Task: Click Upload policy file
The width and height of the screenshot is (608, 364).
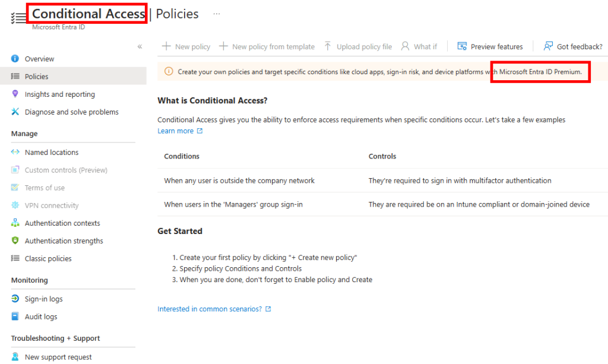Action: [358, 46]
